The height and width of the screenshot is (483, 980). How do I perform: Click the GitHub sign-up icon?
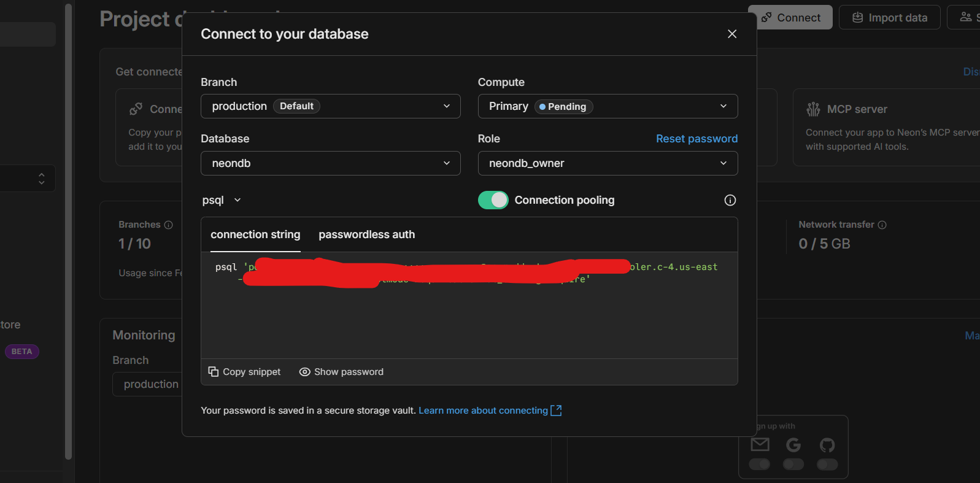(x=827, y=444)
